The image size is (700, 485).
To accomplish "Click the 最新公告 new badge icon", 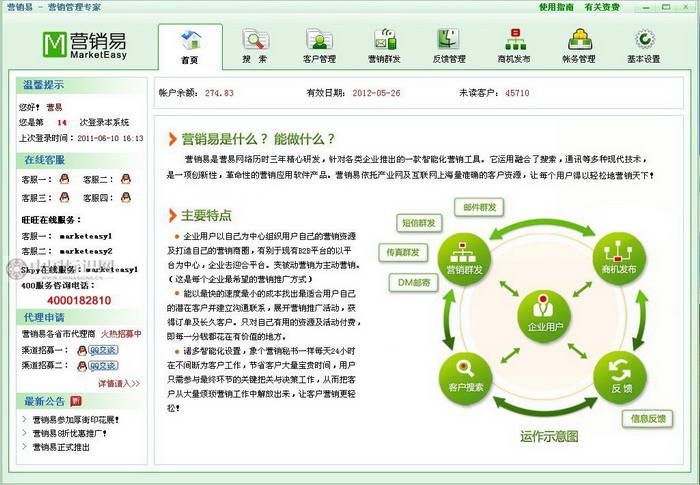I will click(x=76, y=401).
